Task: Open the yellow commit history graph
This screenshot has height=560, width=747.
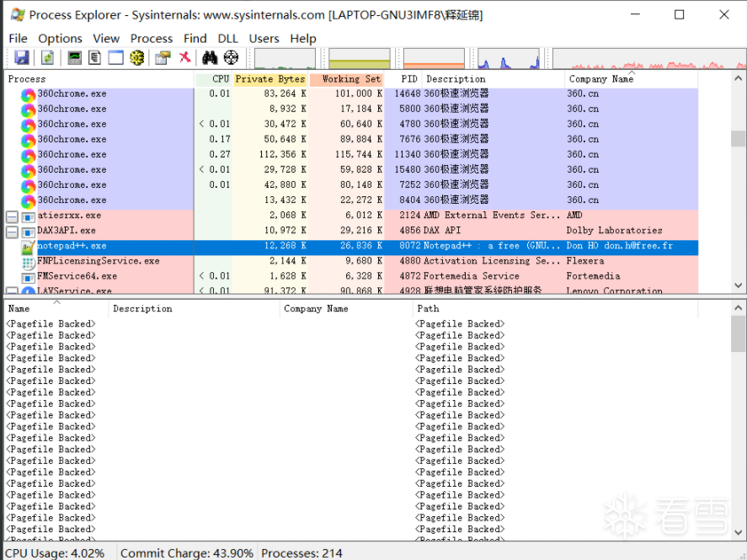Action: point(360,59)
